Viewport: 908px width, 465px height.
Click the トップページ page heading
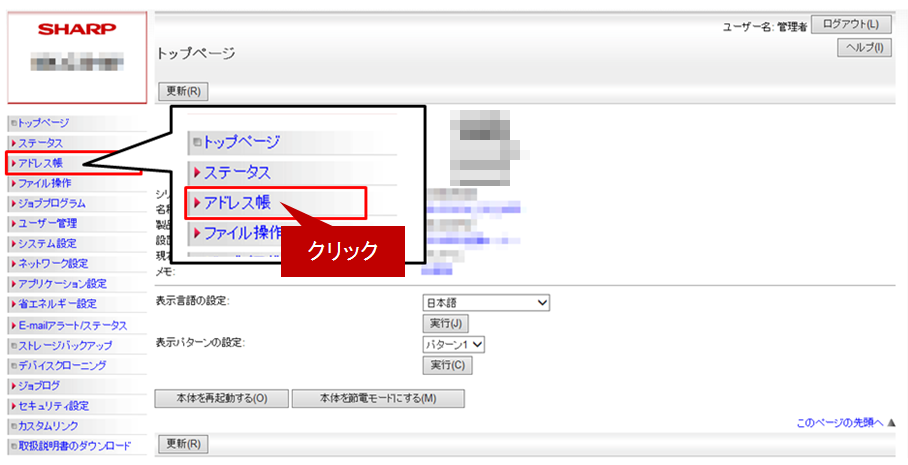[x=196, y=53]
